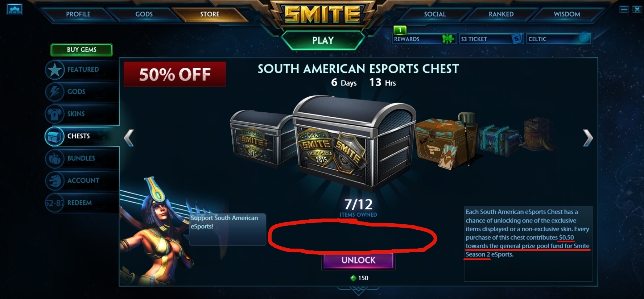
Task: Click the purple Unlock button
Action: 358,260
